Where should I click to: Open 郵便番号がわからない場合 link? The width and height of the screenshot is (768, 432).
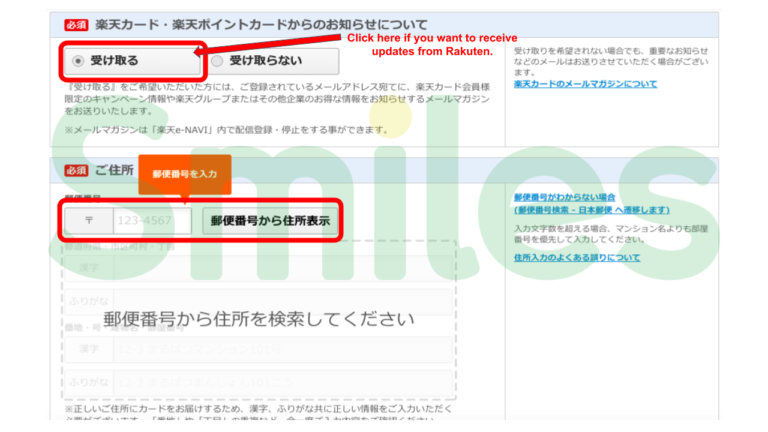(x=564, y=197)
